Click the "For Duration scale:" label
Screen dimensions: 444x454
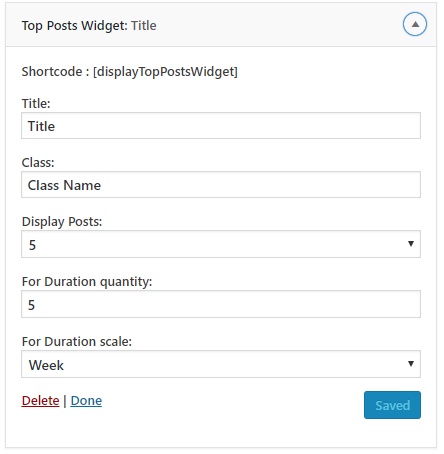(77, 342)
